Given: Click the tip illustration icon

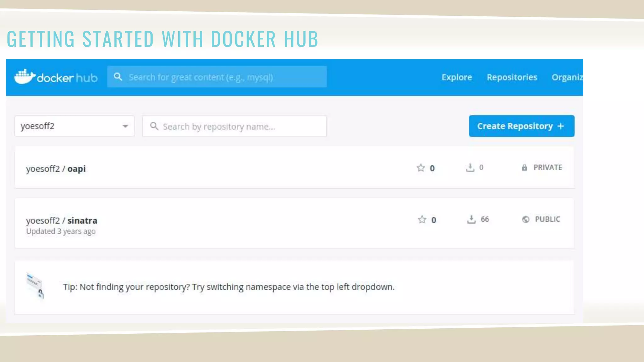Looking at the screenshot, I should [x=35, y=286].
